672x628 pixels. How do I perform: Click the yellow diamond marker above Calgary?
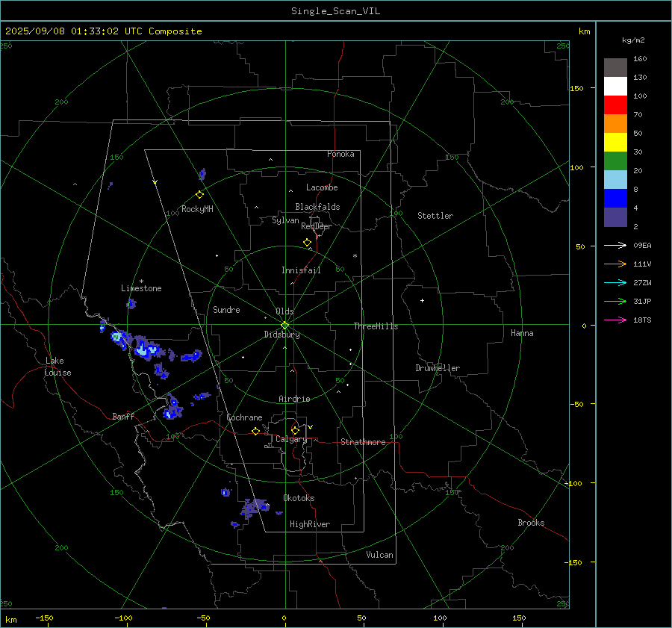tap(295, 430)
